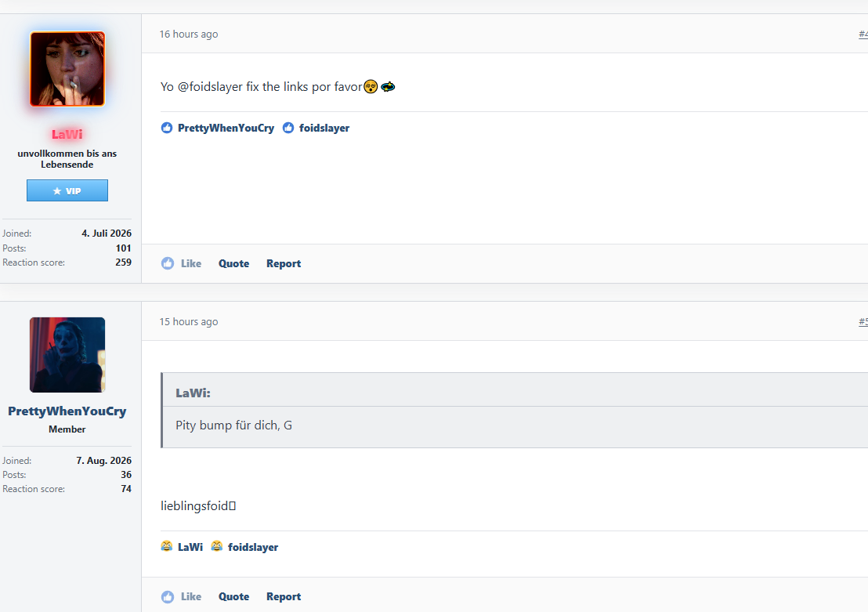Click the @foidslayer mention in post
The height and width of the screenshot is (612, 868).
tap(211, 87)
